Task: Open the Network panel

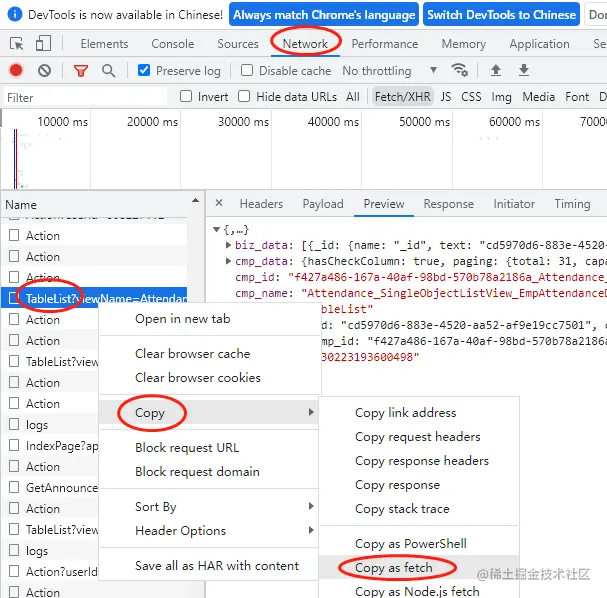Action: click(305, 44)
